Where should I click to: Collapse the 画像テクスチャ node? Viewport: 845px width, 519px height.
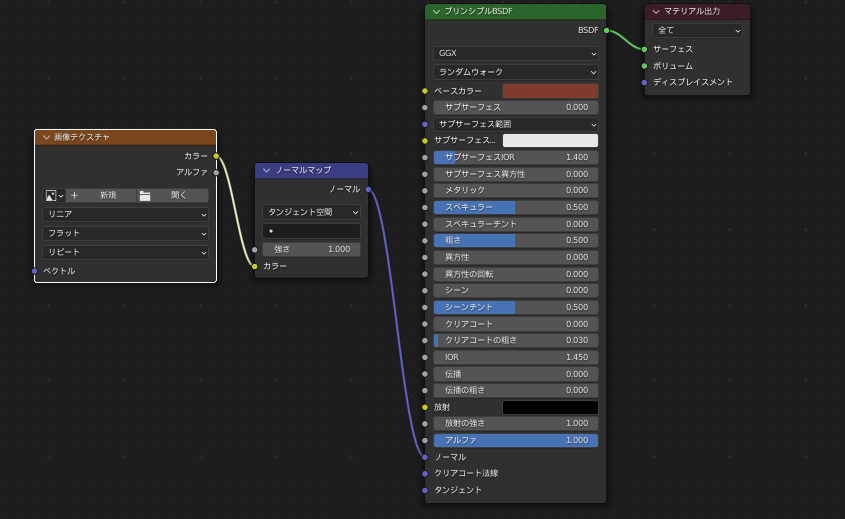pyautogui.click(x=46, y=137)
